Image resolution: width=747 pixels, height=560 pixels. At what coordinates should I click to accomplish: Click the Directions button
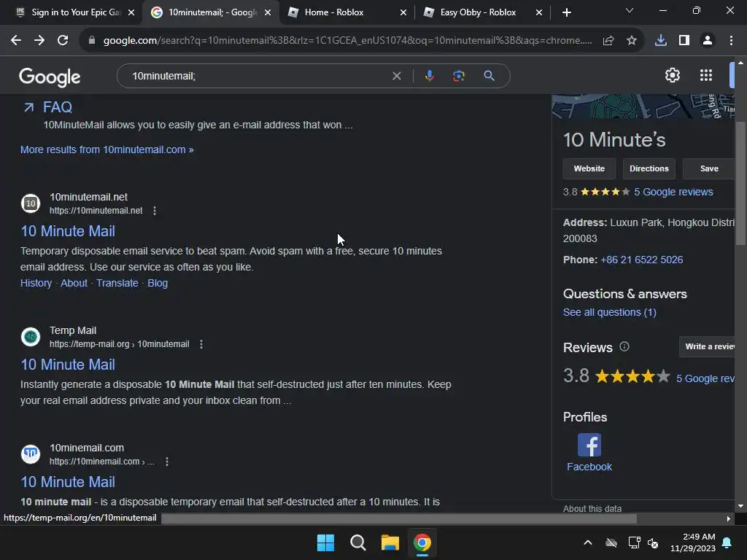649,168
